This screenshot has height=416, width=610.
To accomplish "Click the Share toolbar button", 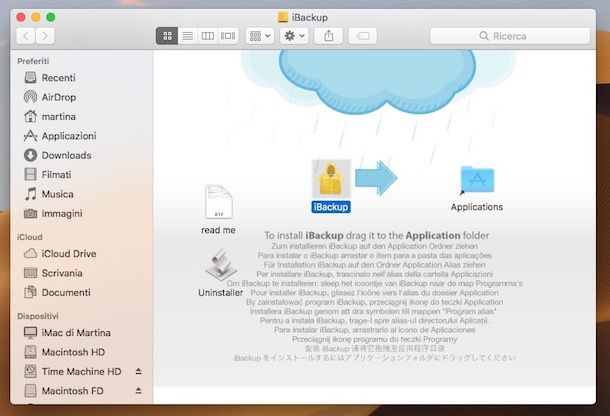I will (329, 36).
